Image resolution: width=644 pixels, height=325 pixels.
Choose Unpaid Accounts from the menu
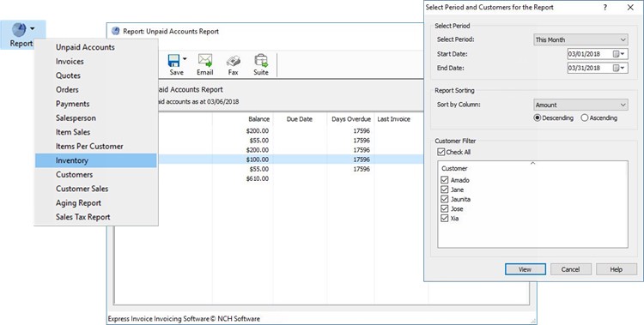point(95,47)
